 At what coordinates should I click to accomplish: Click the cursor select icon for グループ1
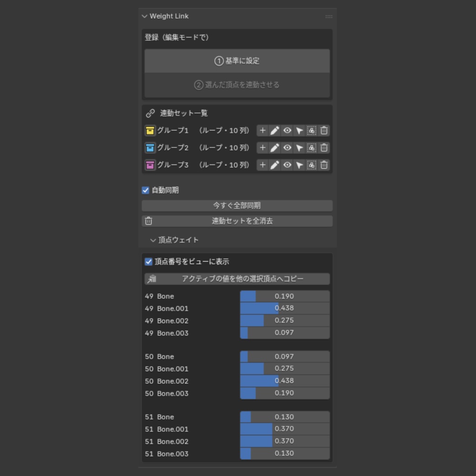299,131
